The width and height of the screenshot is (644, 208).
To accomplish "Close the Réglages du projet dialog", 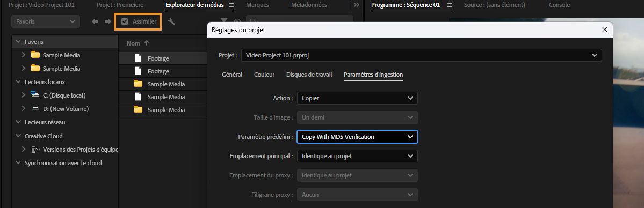I will [x=604, y=29].
